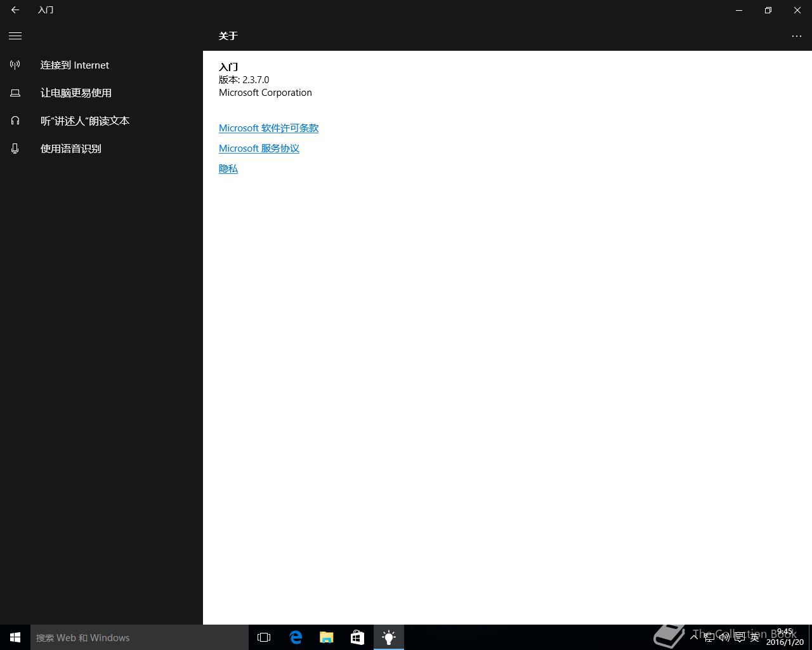Click the 关于 page heading
The height and width of the screenshot is (650, 812).
click(228, 36)
